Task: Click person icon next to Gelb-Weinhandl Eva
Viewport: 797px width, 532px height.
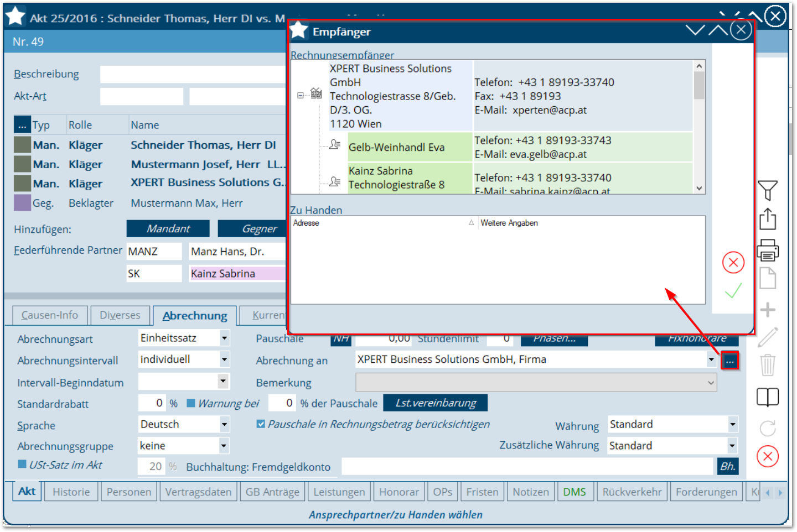Action: tap(335, 144)
